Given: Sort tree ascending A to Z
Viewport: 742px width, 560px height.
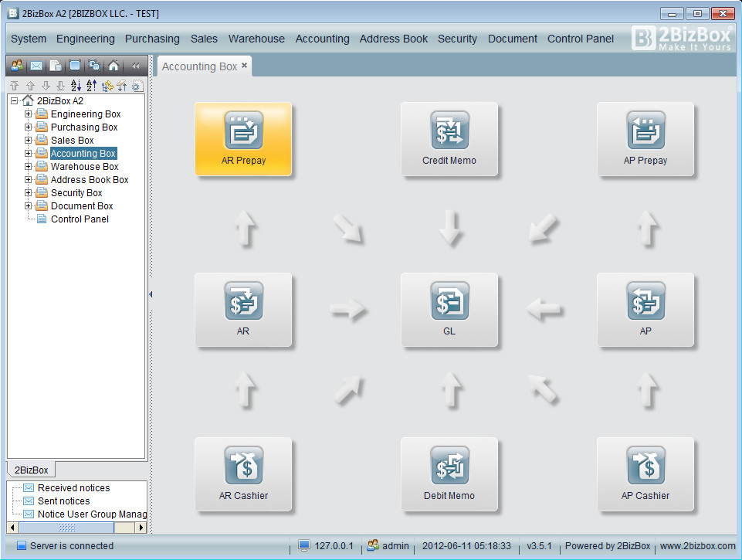Looking at the screenshot, I should (76, 86).
